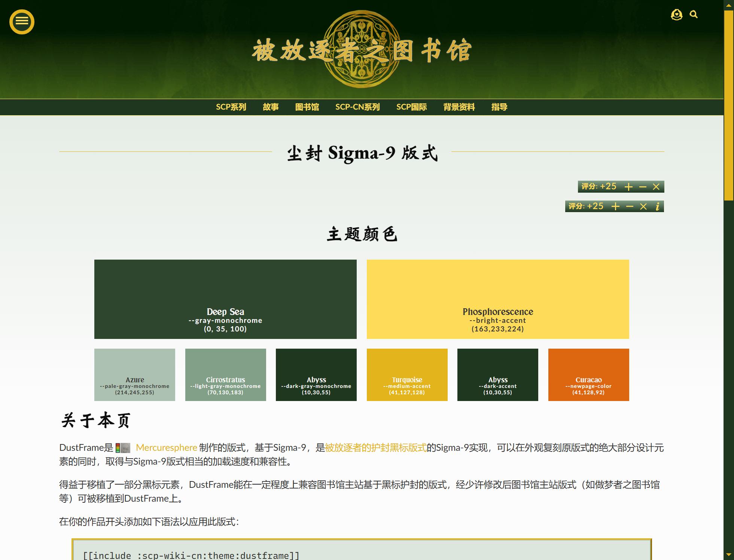
Task: Open the hamburger side menu button
Action: 22,22
